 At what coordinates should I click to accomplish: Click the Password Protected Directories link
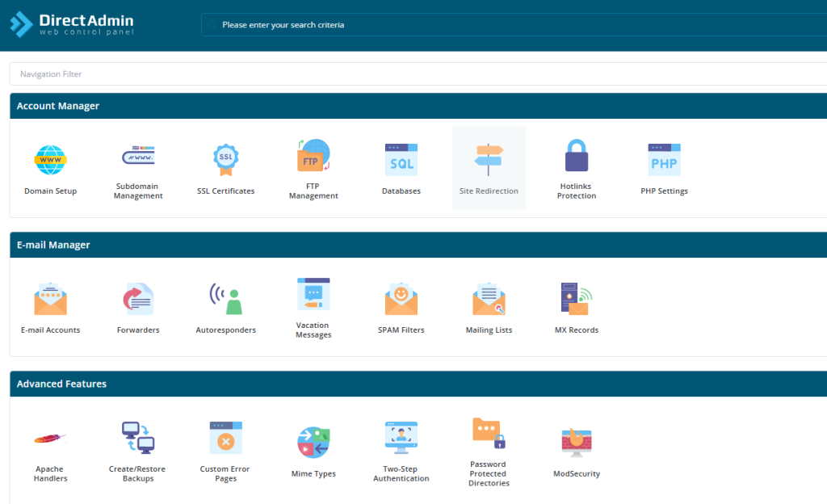click(x=489, y=473)
